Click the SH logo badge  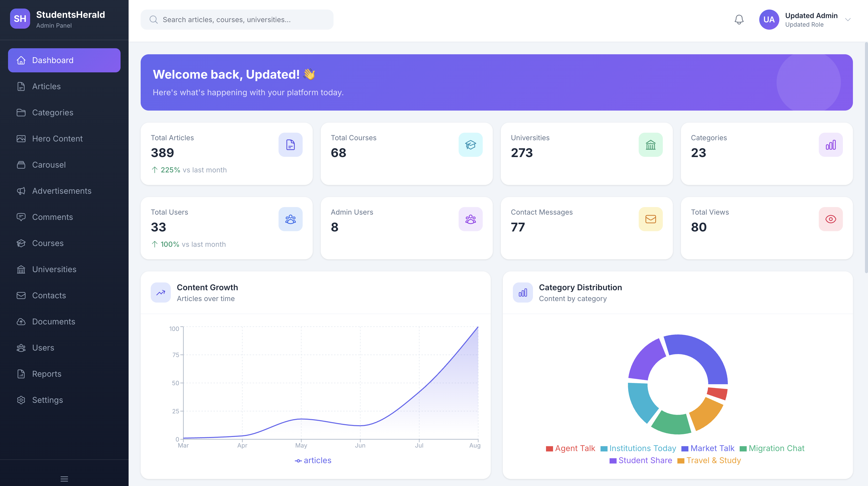click(20, 19)
